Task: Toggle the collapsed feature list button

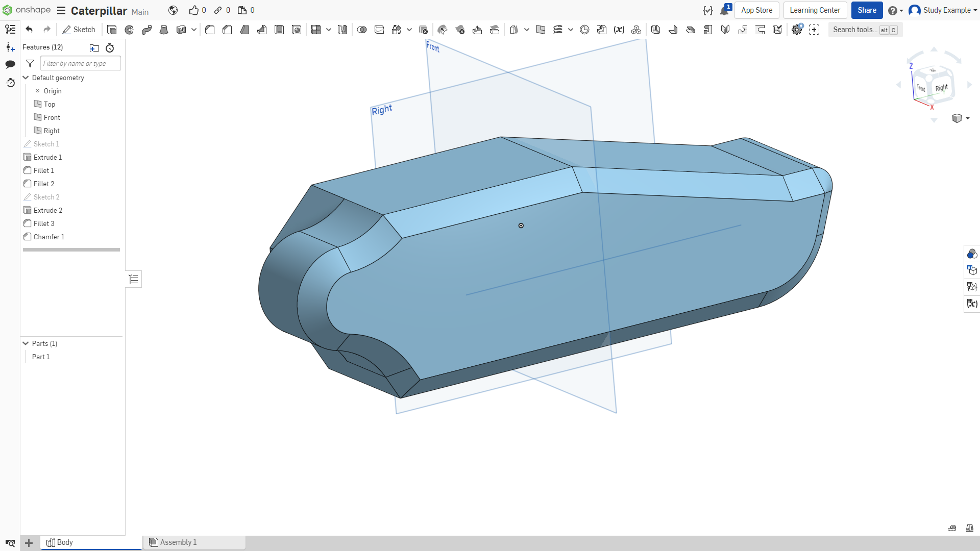Action: point(134,279)
